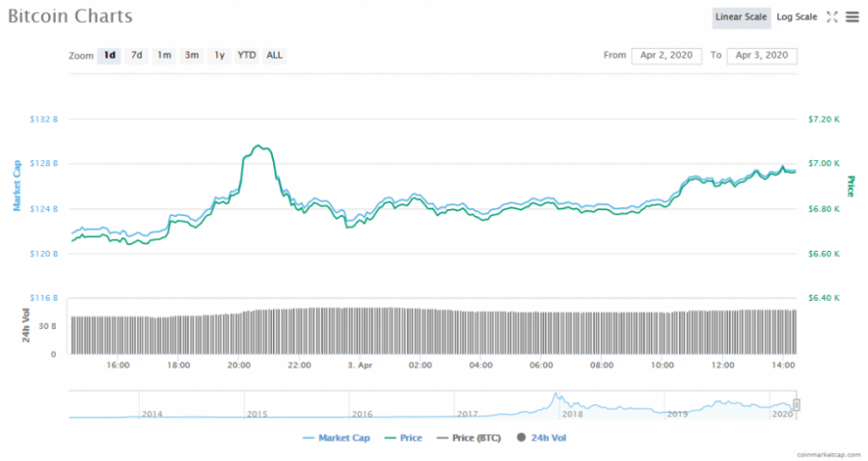The image size is (868, 461).
Task: Click 2018 peak in navigator timeline
Action: pos(556,395)
